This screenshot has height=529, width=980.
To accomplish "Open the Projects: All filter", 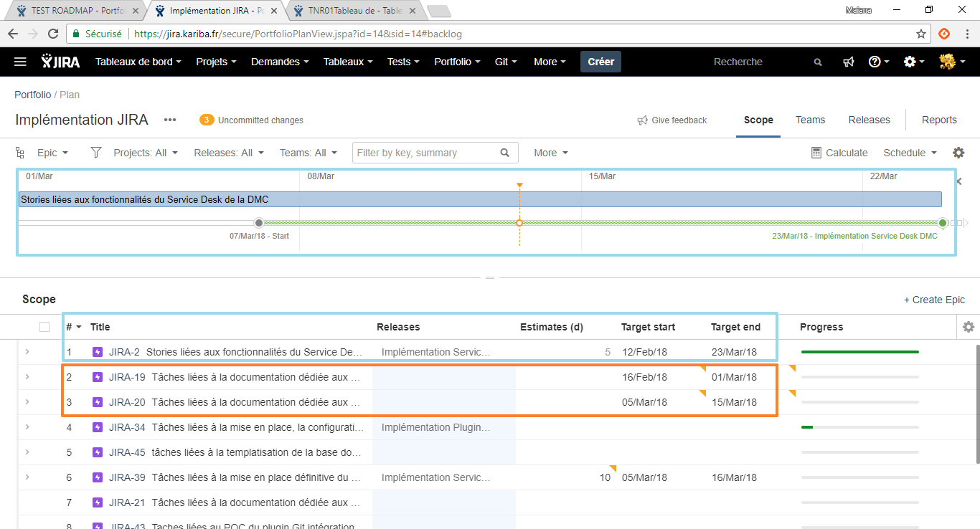I will 146,153.
